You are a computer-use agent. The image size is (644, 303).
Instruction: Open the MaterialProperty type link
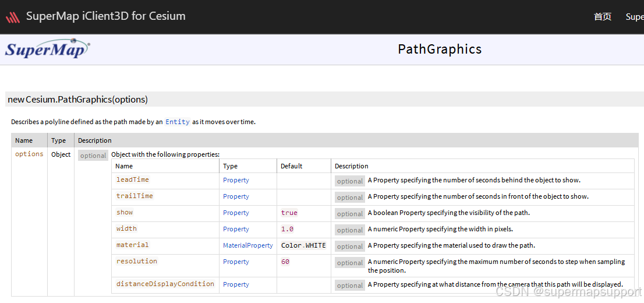point(248,245)
